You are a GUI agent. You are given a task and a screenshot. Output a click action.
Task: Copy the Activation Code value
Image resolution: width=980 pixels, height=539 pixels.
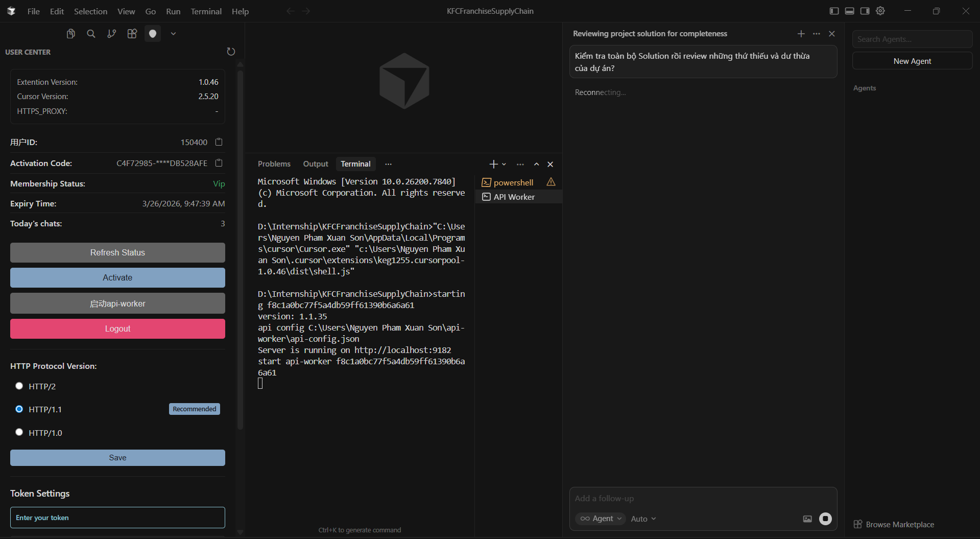(219, 163)
